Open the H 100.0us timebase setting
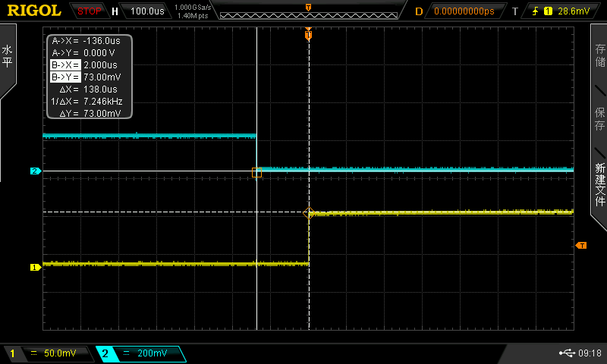The width and height of the screenshot is (607, 364). click(x=140, y=11)
